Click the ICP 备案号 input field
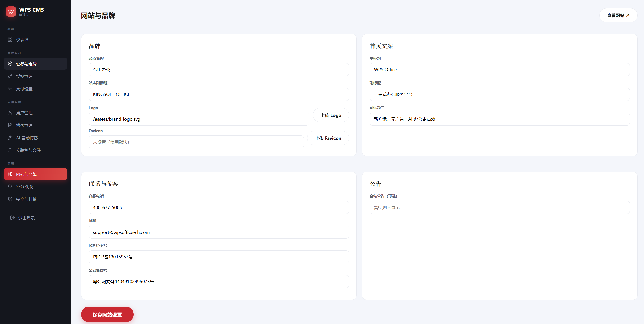This screenshot has height=324, width=644. coord(219,257)
